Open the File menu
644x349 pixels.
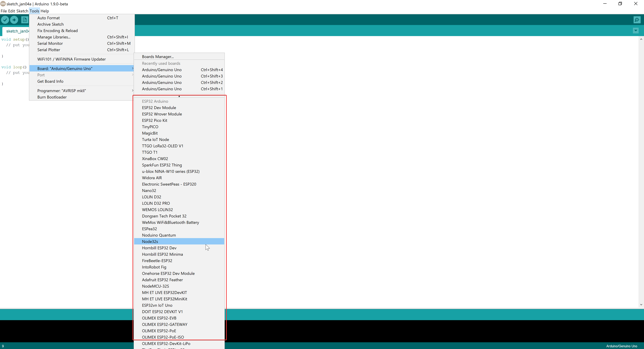click(x=4, y=11)
